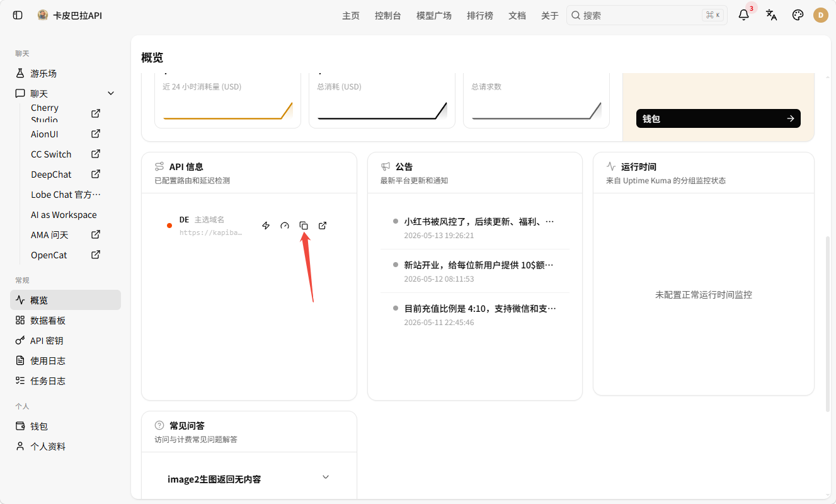This screenshot has width=836, height=504.
Task: Focus the 搜索 search field
Action: click(647, 15)
